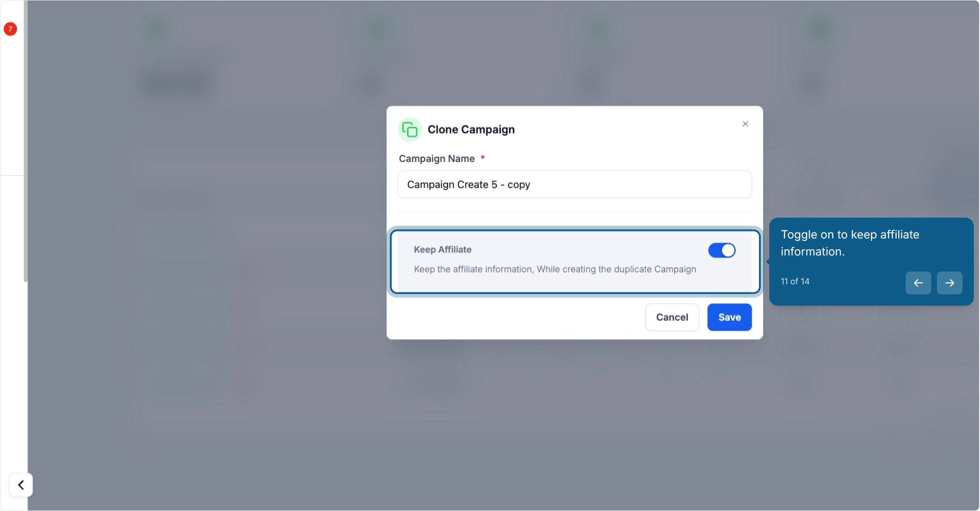980x511 pixels.
Task: Click the green clone icon beside the title
Action: coord(410,129)
